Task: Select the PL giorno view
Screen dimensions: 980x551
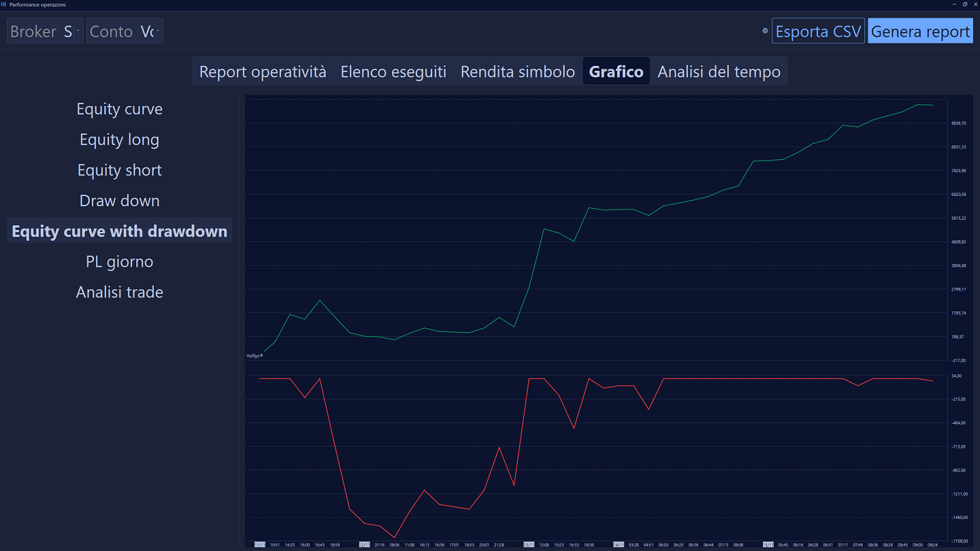Action: (119, 261)
